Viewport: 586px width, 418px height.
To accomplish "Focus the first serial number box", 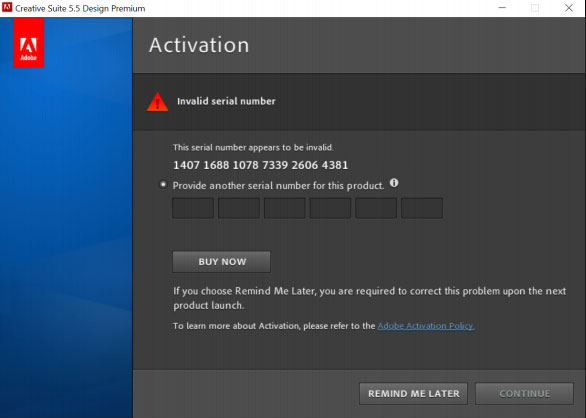I will coord(193,208).
